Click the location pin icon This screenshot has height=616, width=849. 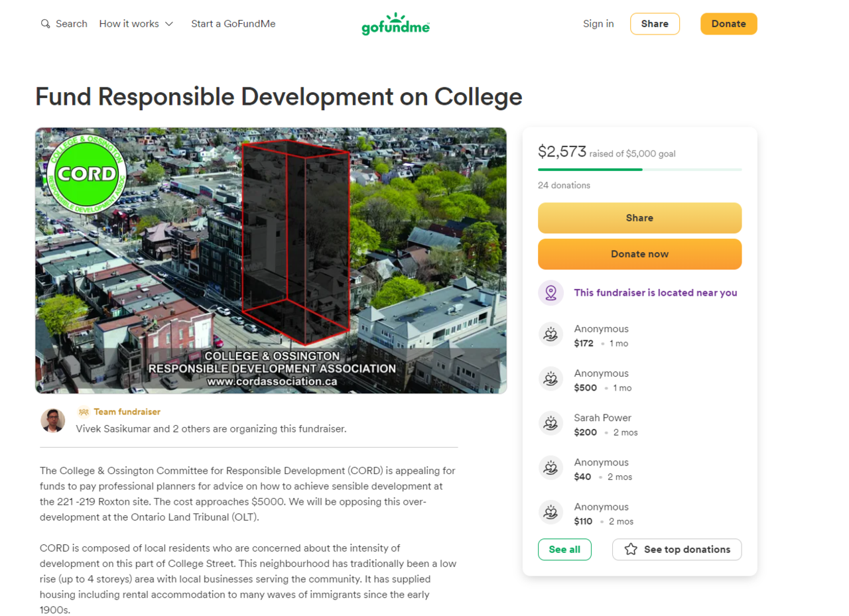551,292
